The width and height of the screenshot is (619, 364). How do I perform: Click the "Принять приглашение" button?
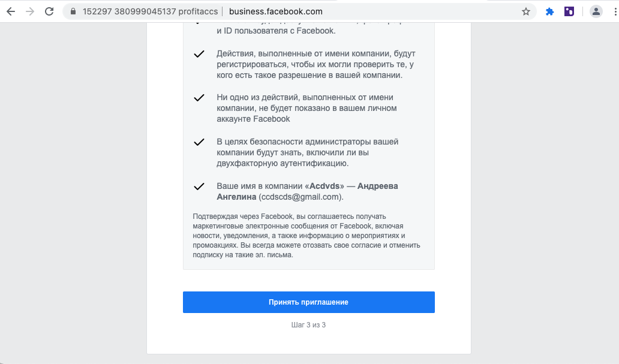[309, 302]
